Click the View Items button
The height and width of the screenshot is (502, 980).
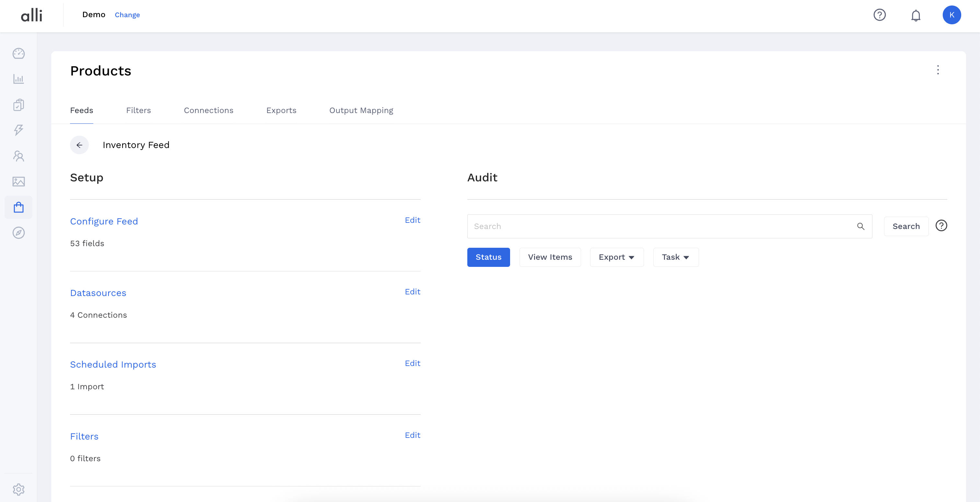[550, 257]
